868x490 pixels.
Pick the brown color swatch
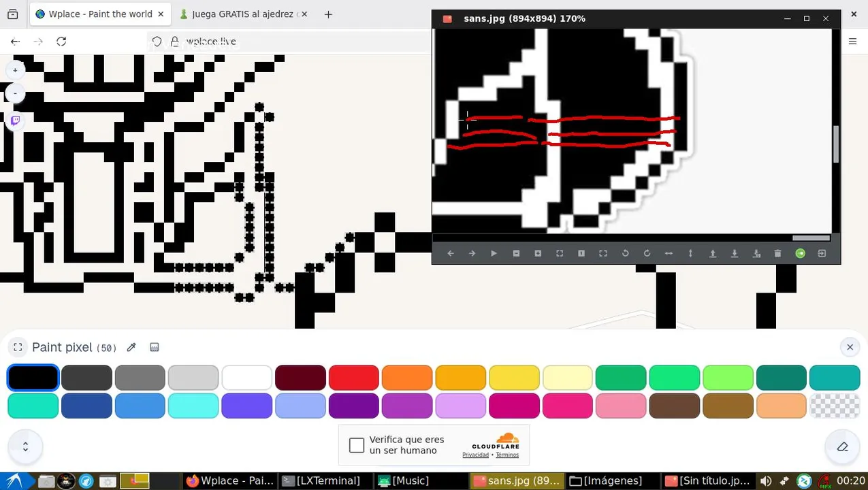(x=675, y=406)
